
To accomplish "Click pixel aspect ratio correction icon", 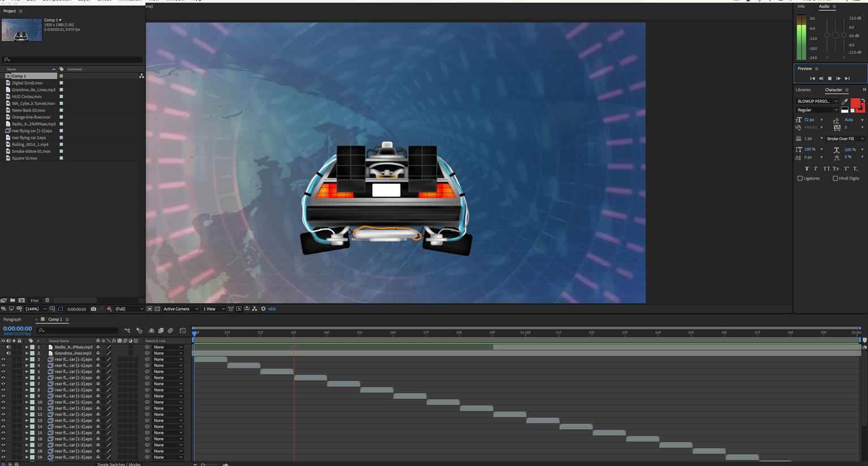I will (x=231, y=309).
